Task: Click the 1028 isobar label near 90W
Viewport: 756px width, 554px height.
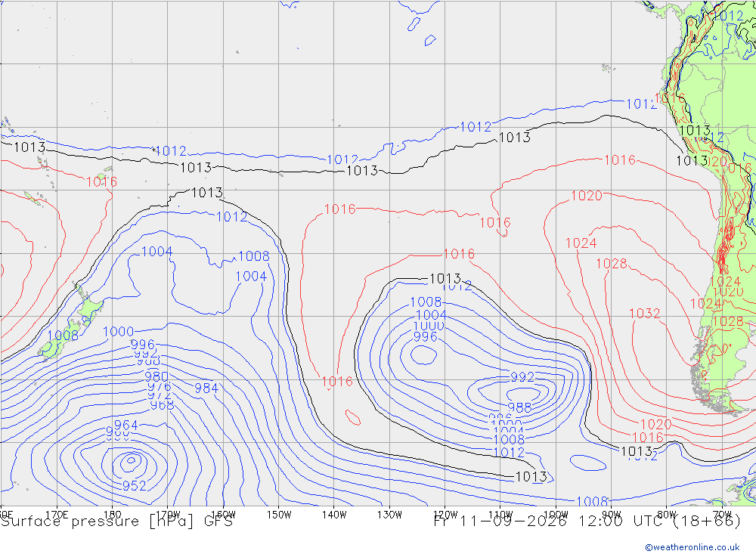Action: [x=612, y=264]
